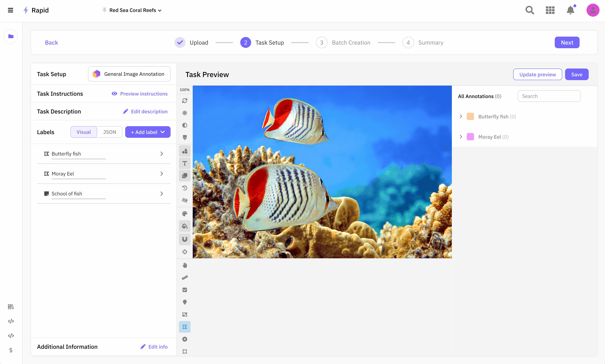The width and height of the screenshot is (605, 364).
Task: Switch labels view to JSON
Action: tap(109, 132)
